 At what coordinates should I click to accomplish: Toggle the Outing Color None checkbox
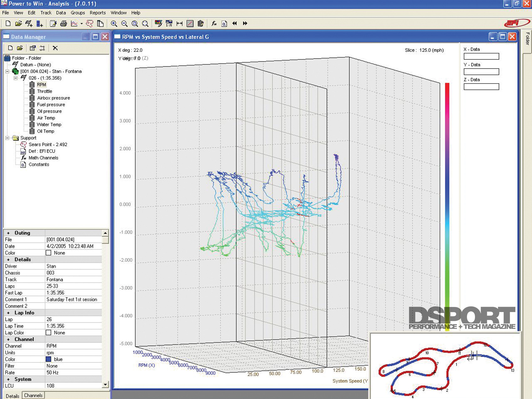coord(49,253)
